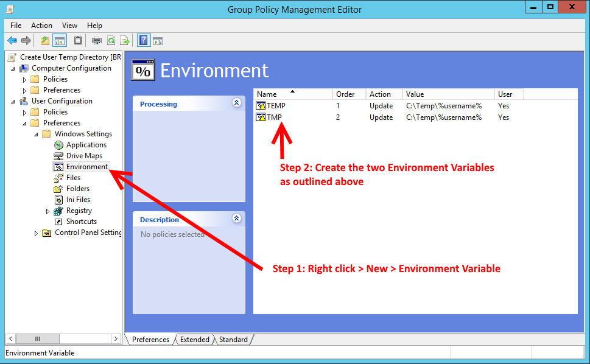The height and width of the screenshot is (364, 590).
Task: Toggle the Show/Hide Console Tree icon
Action: 60,40
